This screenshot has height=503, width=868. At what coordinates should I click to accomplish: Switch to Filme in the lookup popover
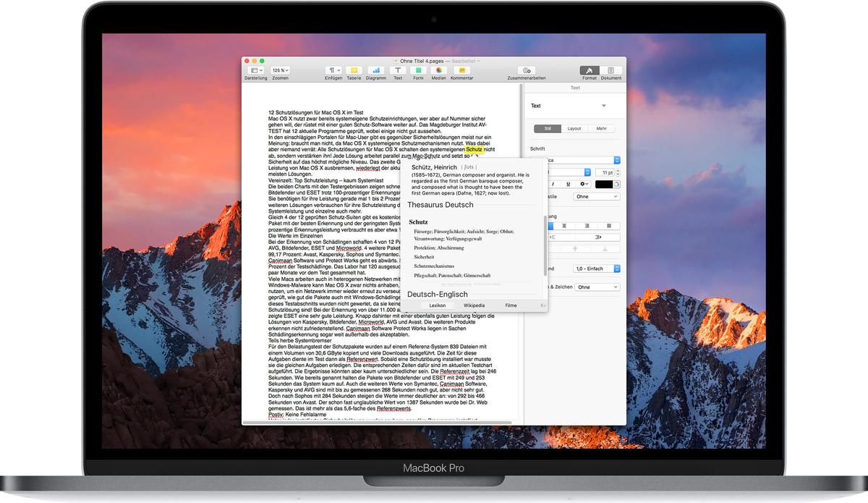511,305
